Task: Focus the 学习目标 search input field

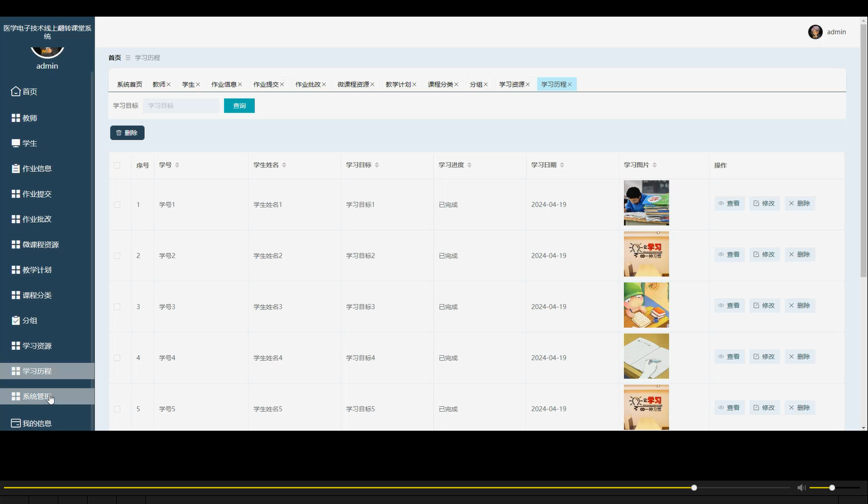Action: pyautogui.click(x=181, y=105)
